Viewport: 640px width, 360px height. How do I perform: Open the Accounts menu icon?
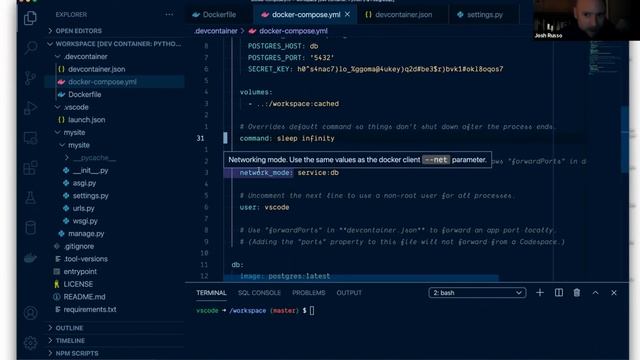click(x=30, y=313)
